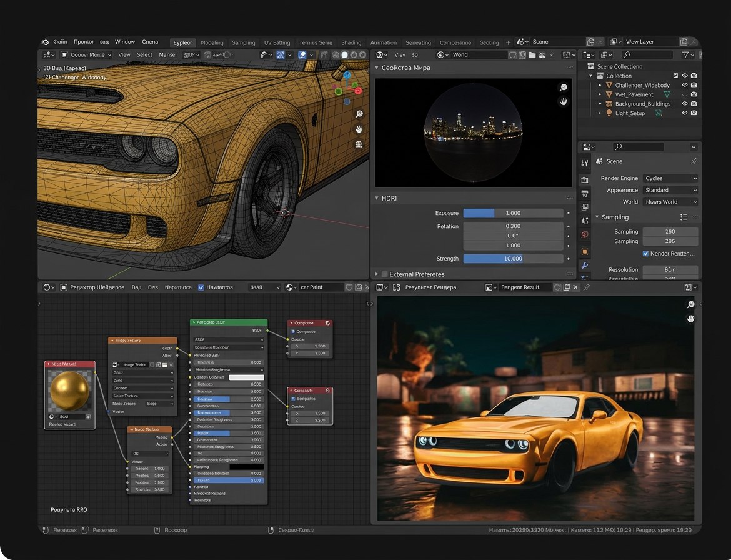
Task: Click the fake user shield icon beside World
Action: coord(512,55)
